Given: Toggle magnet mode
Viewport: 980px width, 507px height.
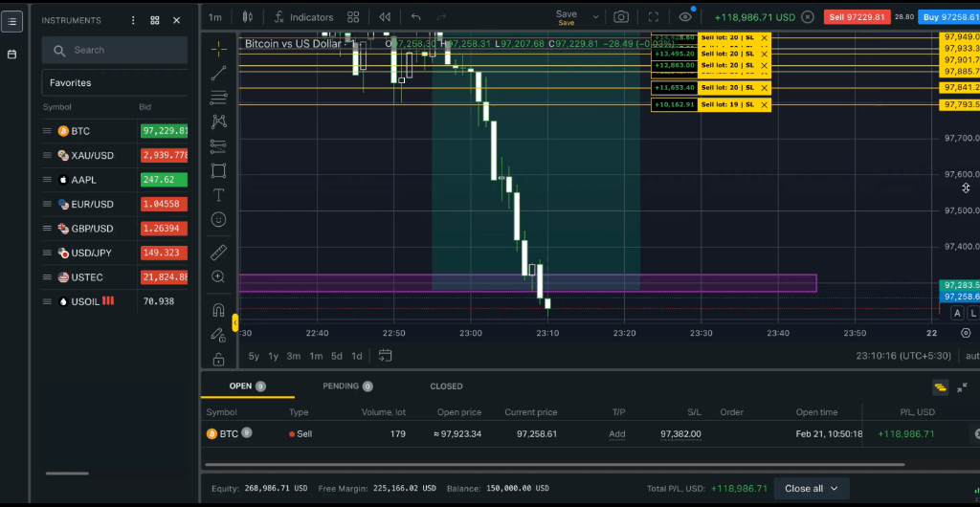Looking at the screenshot, I should pyautogui.click(x=219, y=310).
